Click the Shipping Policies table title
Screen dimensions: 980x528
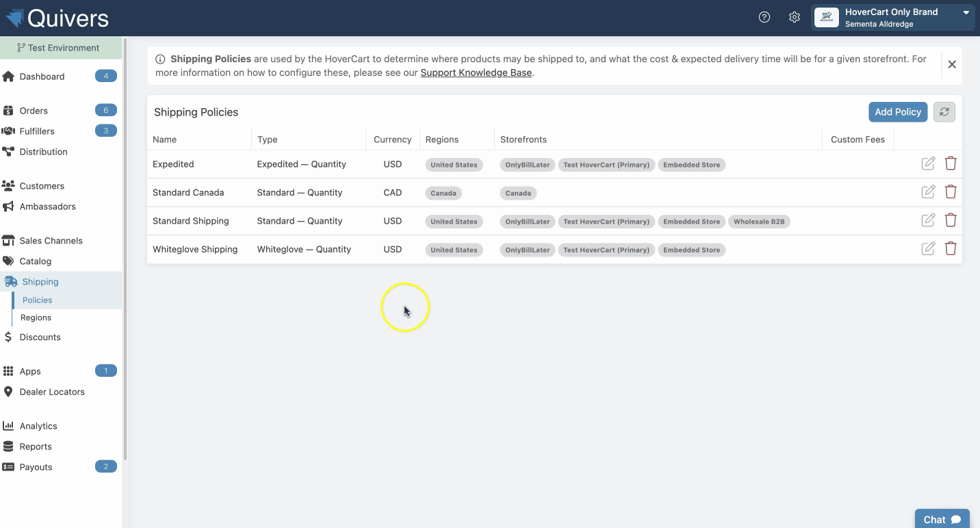(196, 112)
